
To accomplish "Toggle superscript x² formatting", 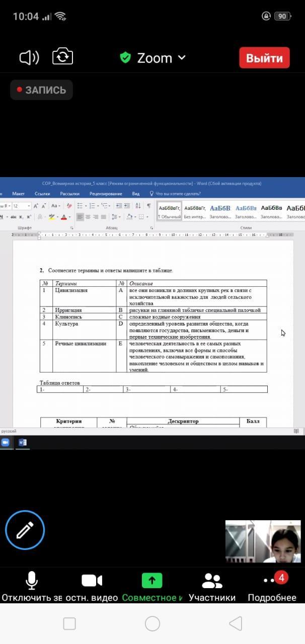I will [x=29, y=217].
